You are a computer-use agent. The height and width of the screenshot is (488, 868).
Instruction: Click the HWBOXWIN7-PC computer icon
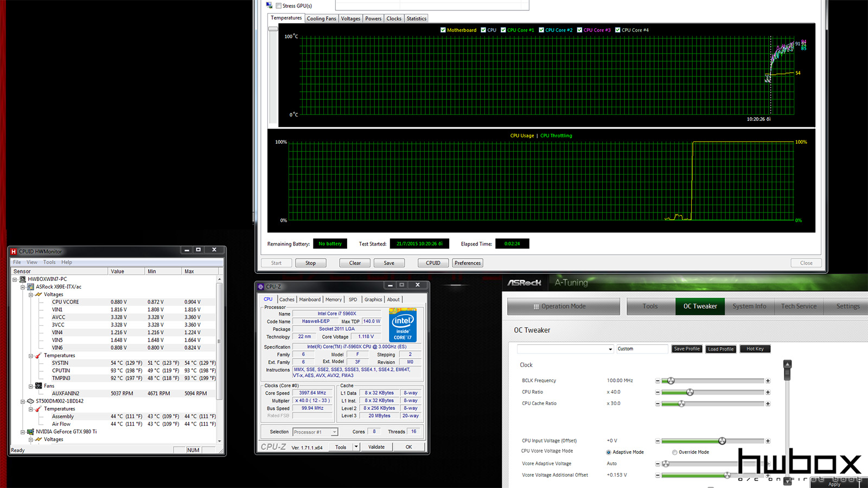(23, 279)
